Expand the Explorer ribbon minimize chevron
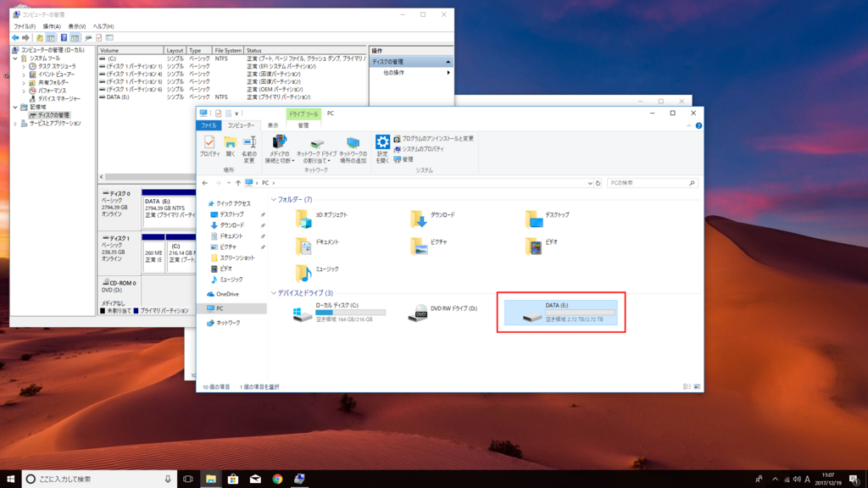Viewport: 868px width, 488px height. pyautogui.click(x=688, y=125)
